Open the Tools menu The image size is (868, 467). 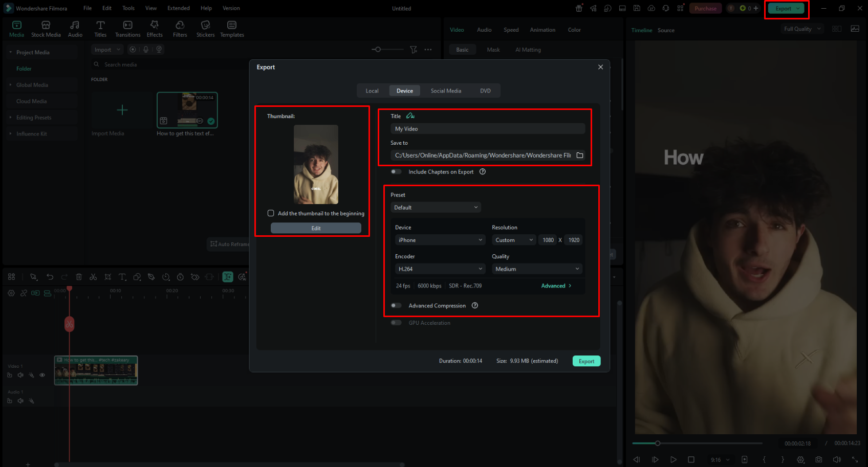[x=128, y=8]
